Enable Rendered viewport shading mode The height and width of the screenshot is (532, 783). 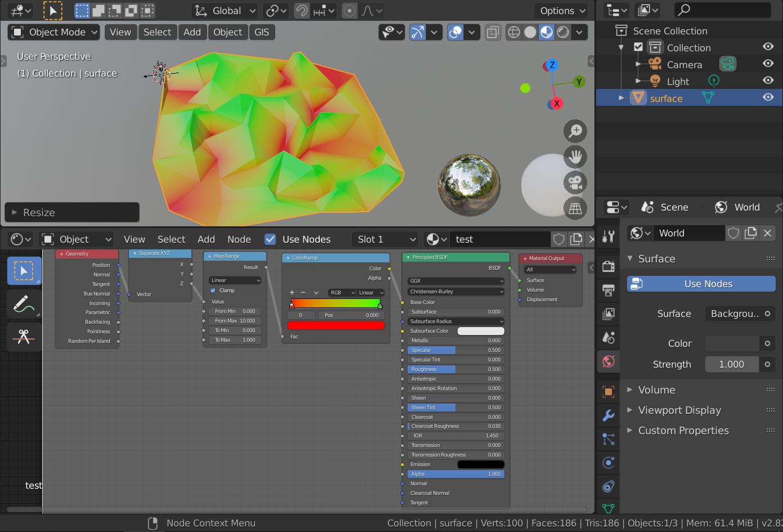coord(563,32)
